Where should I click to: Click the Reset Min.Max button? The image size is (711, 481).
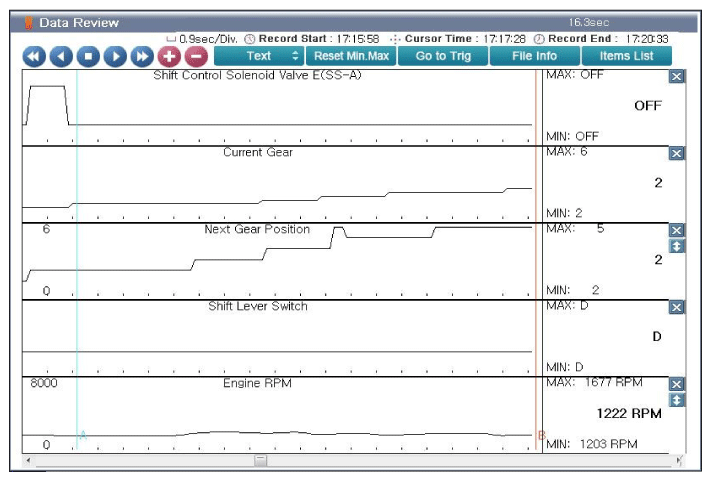pos(351,56)
